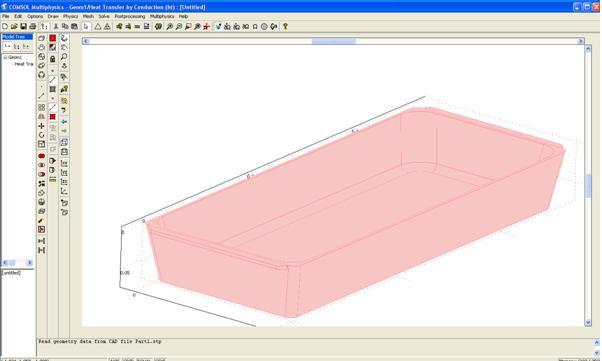
Task: Open the File menu
Action: [5, 17]
